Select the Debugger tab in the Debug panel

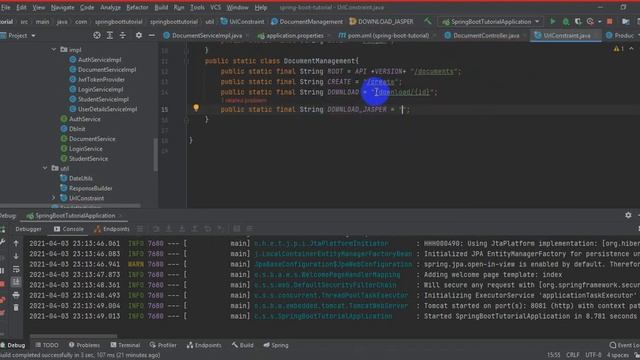[28, 229]
